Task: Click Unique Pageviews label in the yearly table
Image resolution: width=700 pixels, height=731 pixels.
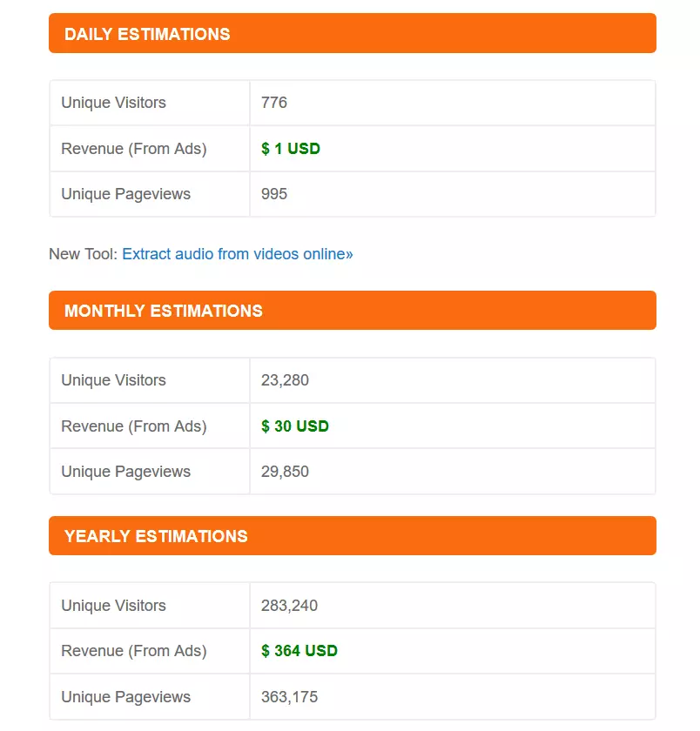Action: click(125, 697)
